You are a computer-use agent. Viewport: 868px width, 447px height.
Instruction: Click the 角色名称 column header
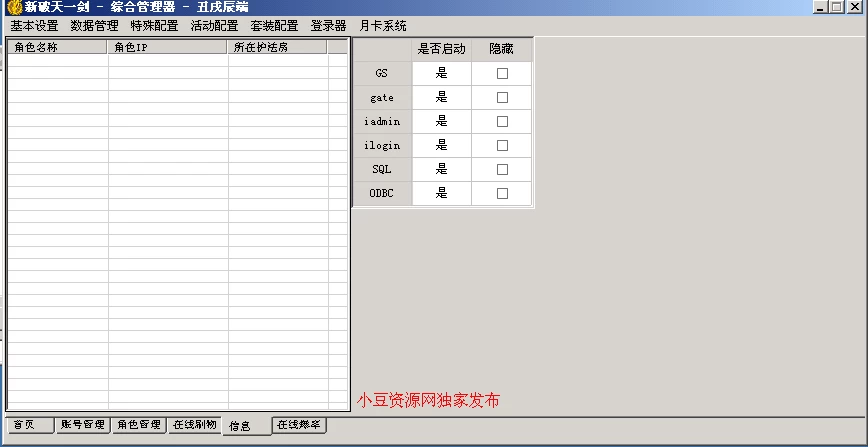click(57, 47)
